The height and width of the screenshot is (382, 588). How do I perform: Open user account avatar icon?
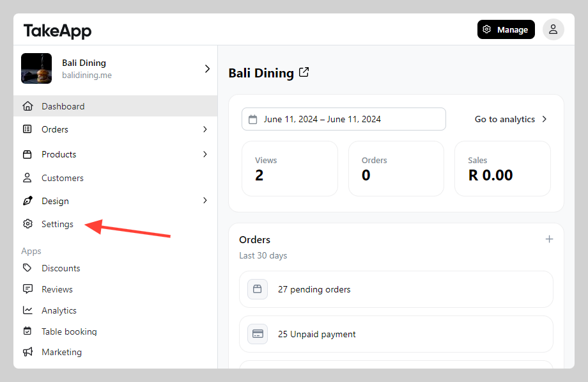(553, 29)
